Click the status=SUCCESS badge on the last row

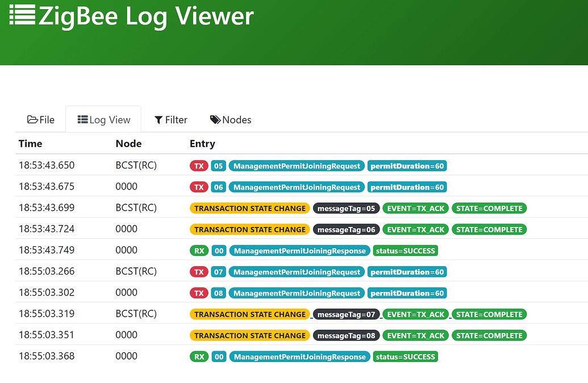pyautogui.click(x=405, y=356)
